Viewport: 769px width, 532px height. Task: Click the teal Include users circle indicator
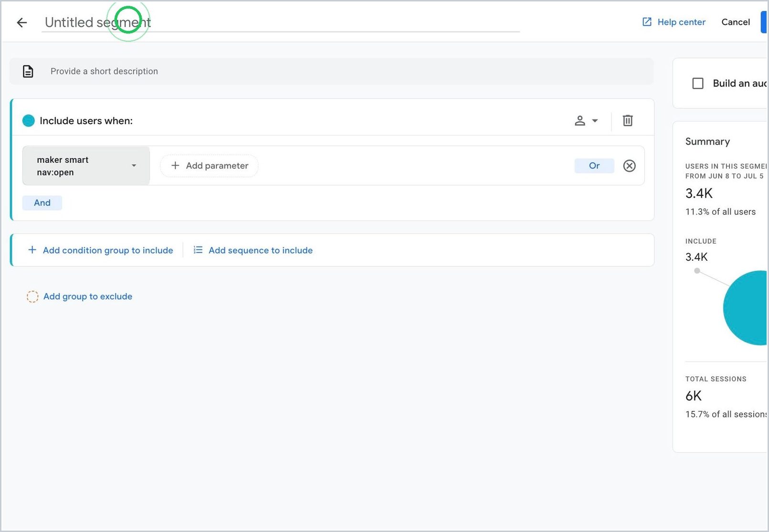coord(29,121)
